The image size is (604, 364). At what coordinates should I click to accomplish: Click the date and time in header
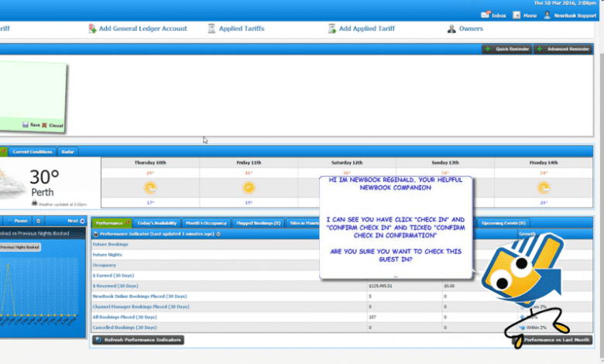click(x=565, y=3)
